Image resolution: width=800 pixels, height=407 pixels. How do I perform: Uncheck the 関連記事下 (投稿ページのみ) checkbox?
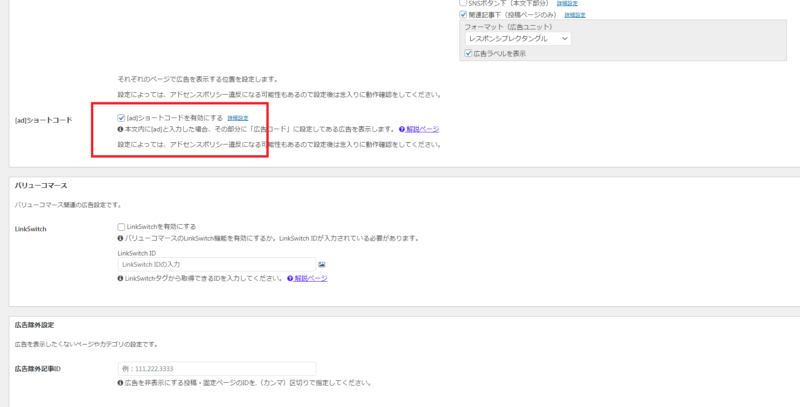(x=462, y=15)
